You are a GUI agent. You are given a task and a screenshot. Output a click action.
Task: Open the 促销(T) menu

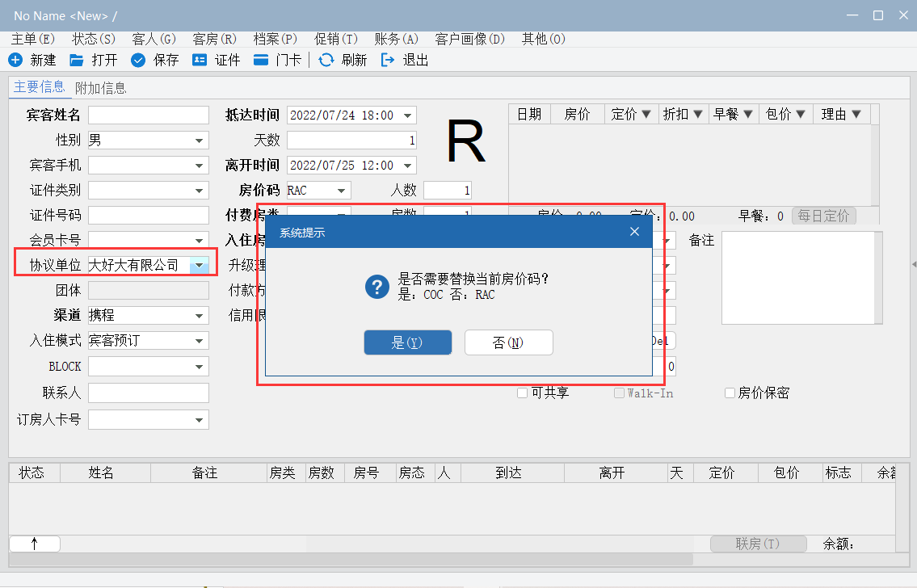point(335,39)
